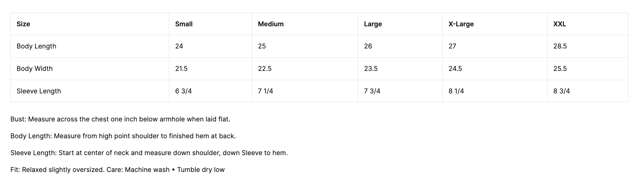The height and width of the screenshot is (182, 644).
Task: Click the X-Large column header
Action: tap(461, 24)
